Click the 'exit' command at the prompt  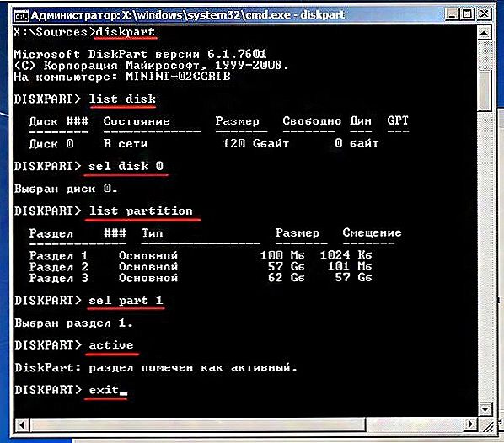click(105, 390)
